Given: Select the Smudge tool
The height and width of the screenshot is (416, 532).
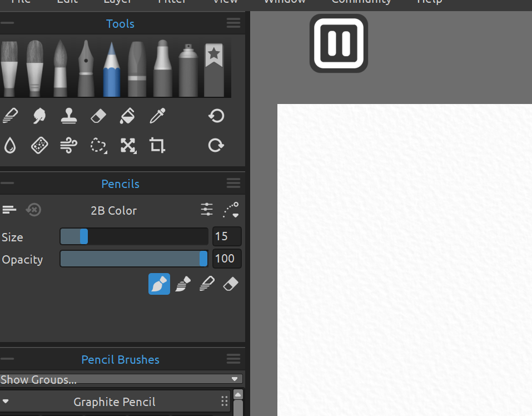Looking at the screenshot, I should coord(39,116).
